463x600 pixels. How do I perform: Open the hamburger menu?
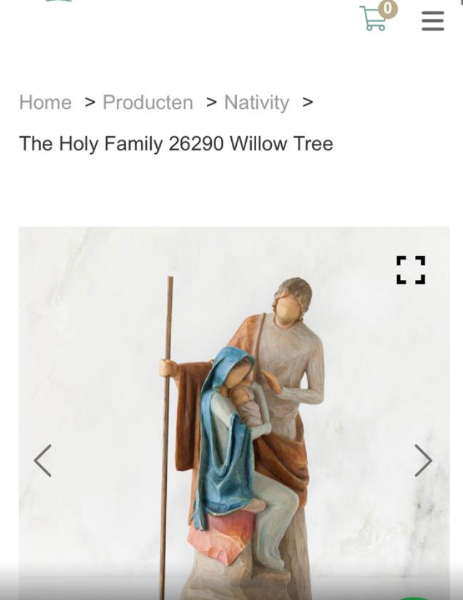433,21
